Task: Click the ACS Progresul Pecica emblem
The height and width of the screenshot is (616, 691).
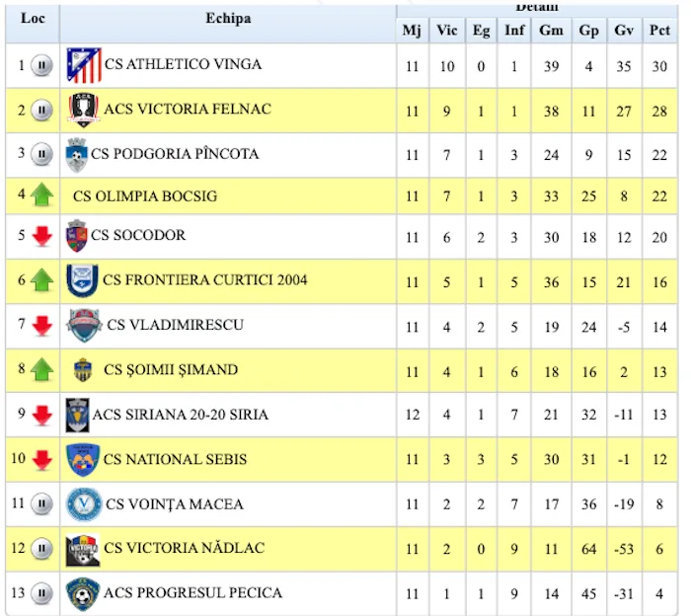Action: point(83,593)
